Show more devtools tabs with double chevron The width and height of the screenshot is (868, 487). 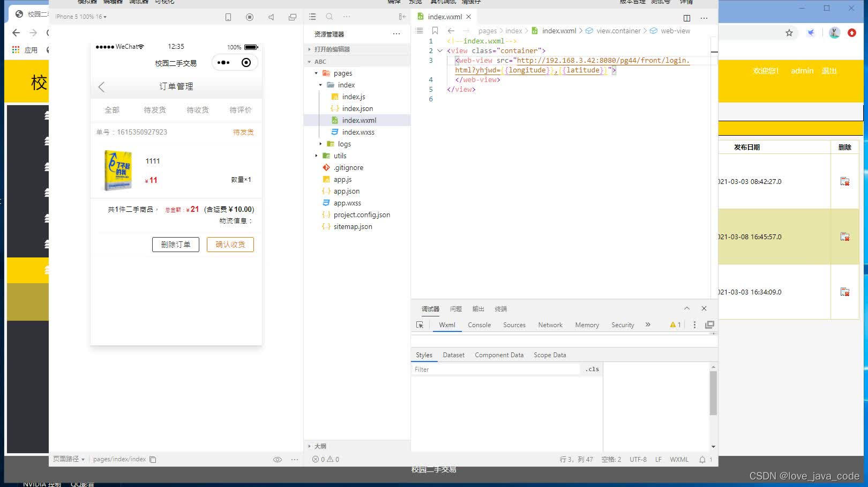tap(648, 324)
